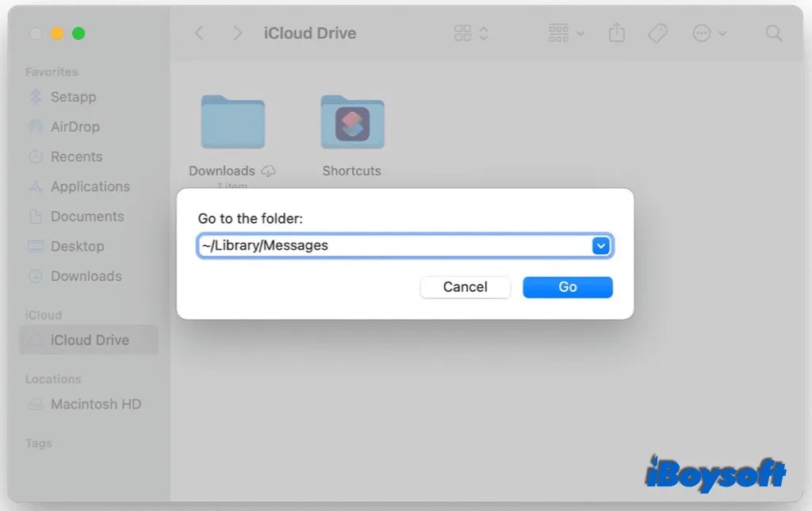Click the Share icon in Finder toolbar

(616, 33)
